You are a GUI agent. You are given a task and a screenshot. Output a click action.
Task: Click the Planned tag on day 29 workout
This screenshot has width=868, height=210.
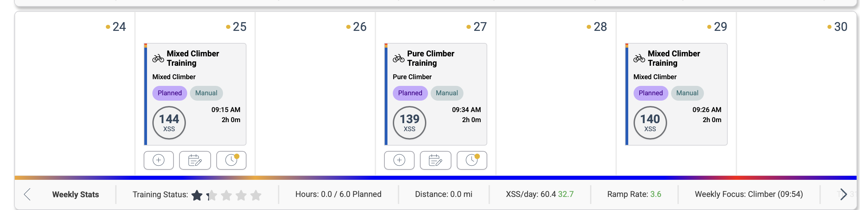click(650, 93)
